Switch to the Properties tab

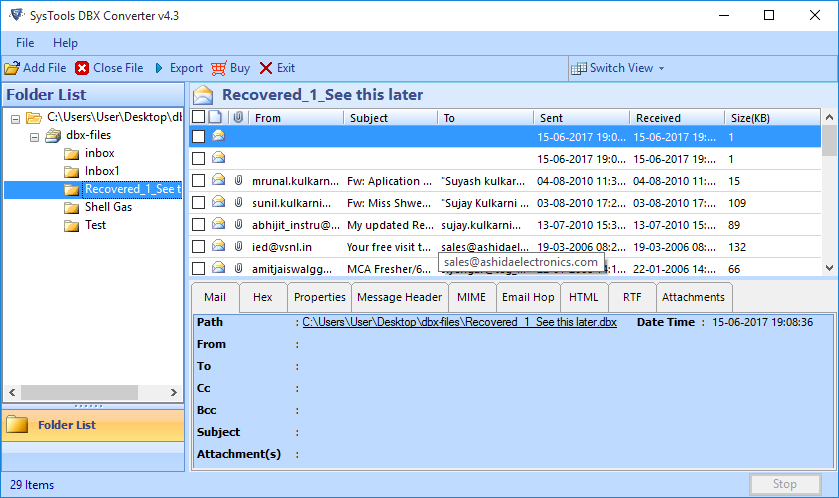coord(319,297)
